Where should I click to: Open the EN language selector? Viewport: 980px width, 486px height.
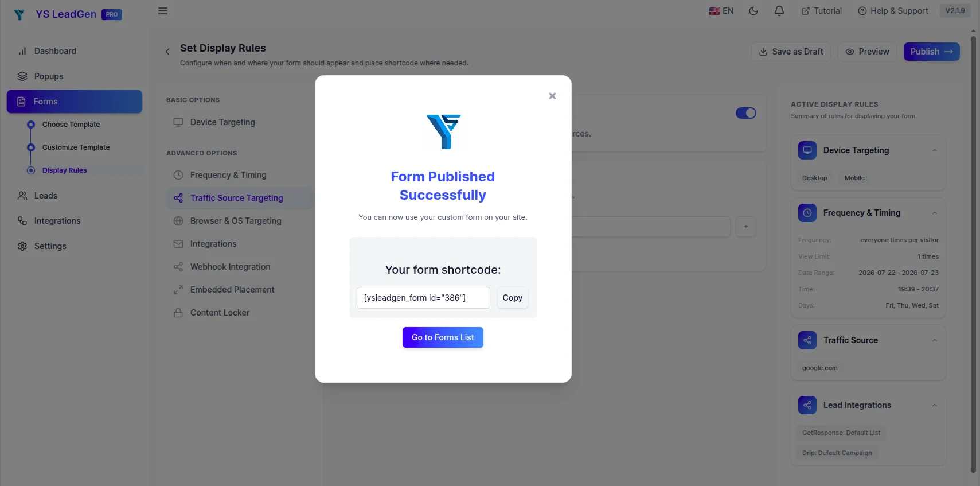point(721,11)
